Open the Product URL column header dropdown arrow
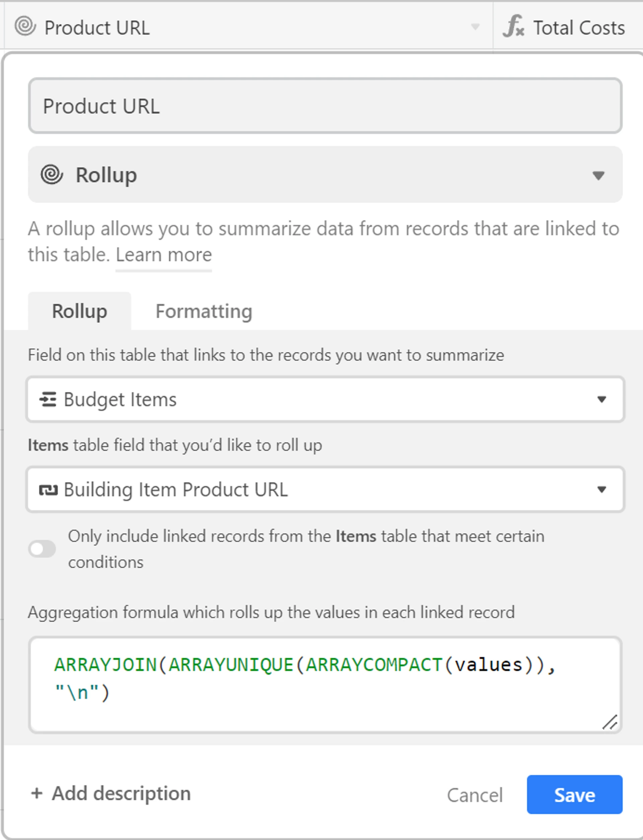 tap(475, 27)
